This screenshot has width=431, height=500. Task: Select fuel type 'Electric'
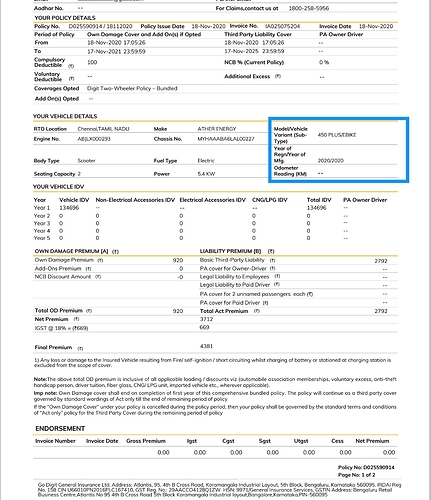(x=206, y=161)
